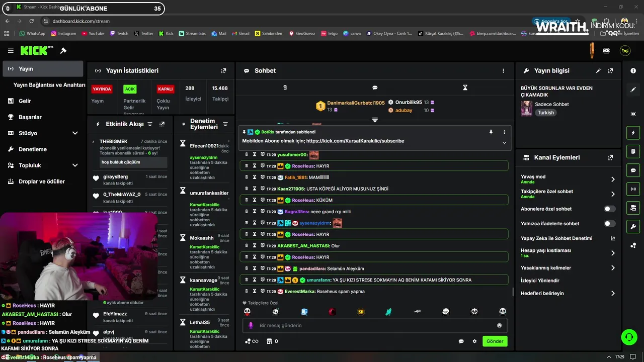Pop out the Etkinlik Akışı panel
This screenshot has height=362, width=644.
pyautogui.click(x=162, y=124)
